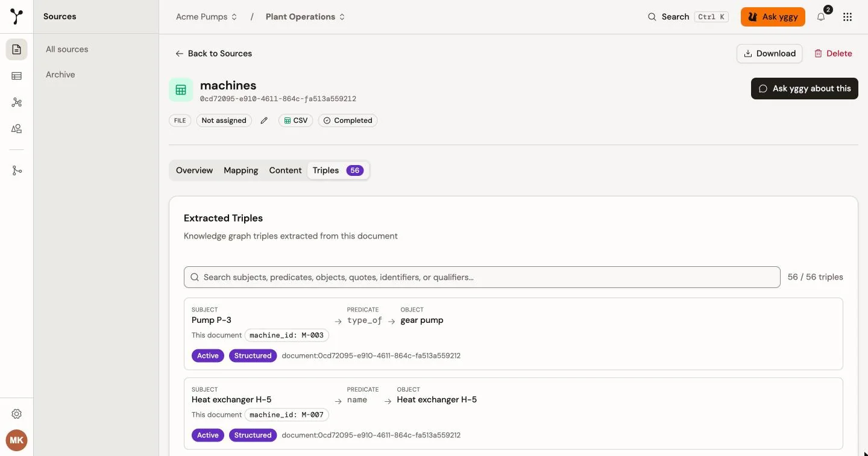This screenshot has height=456, width=868.
Task: Click the Download button
Action: tap(769, 54)
